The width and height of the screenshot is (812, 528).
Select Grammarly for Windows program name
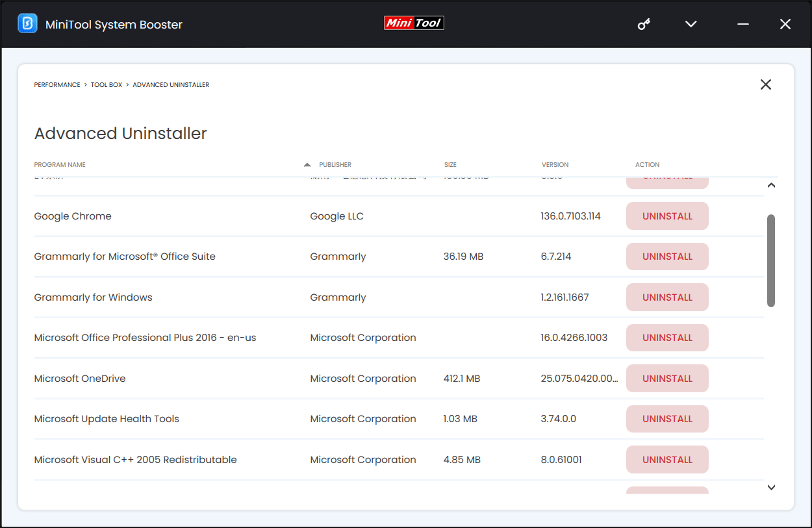(x=93, y=297)
